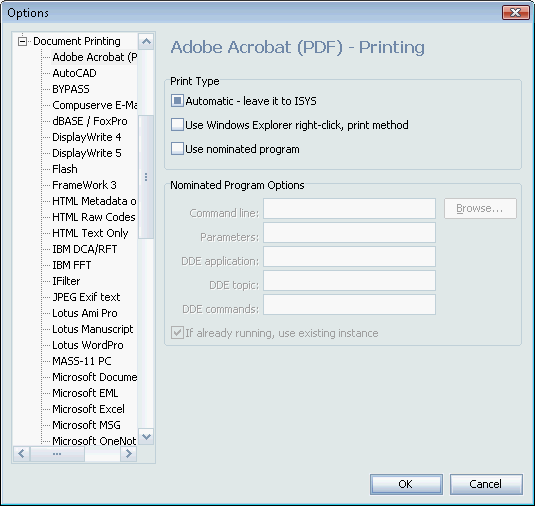Check Use nominated program option
Image resolution: width=535 pixels, height=506 pixels.
pyautogui.click(x=177, y=149)
